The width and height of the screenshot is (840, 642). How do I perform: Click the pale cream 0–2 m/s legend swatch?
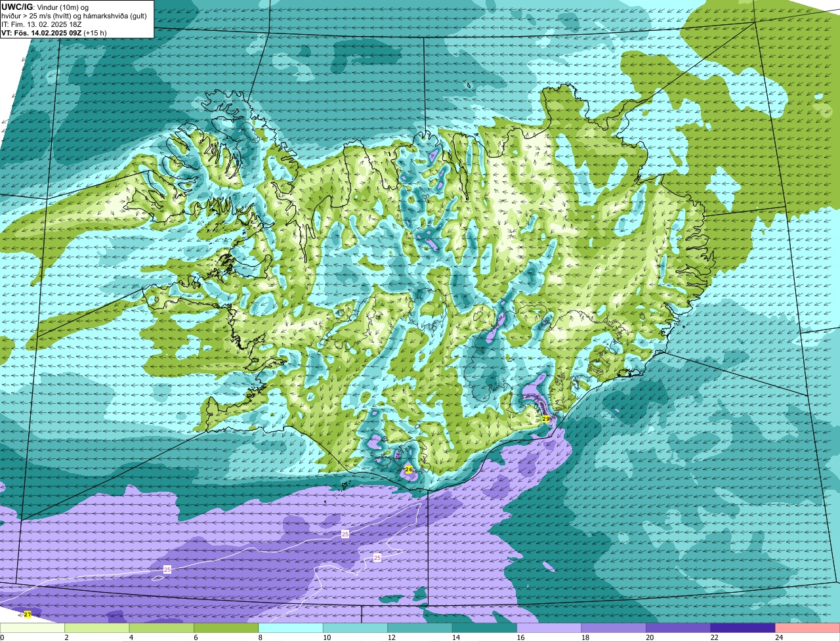(32, 628)
